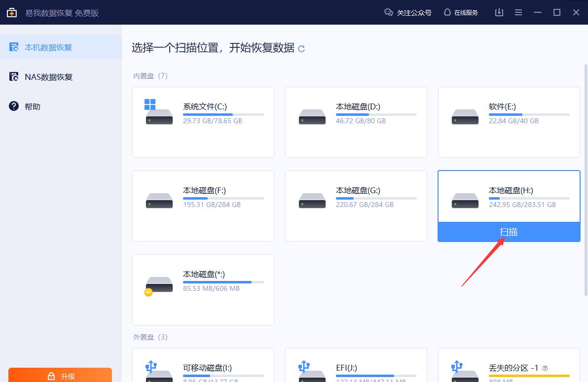The height and width of the screenshot is (382, 588).
Task: Select the 软件(E:) drive card
Action: tap(509, 122)
